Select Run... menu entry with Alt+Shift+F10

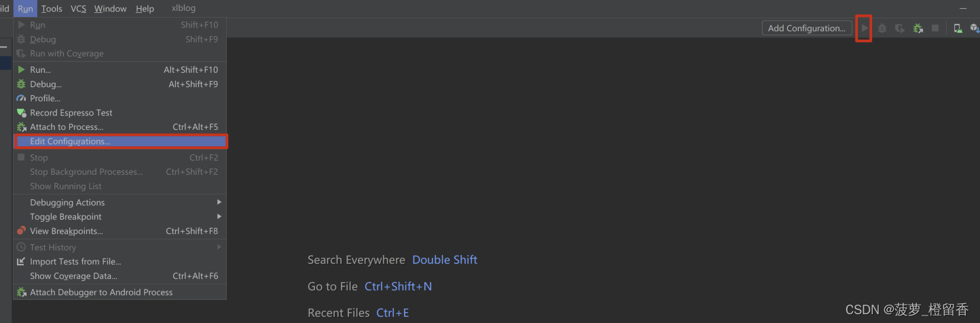pyautogui.click(x=120, y=69)
